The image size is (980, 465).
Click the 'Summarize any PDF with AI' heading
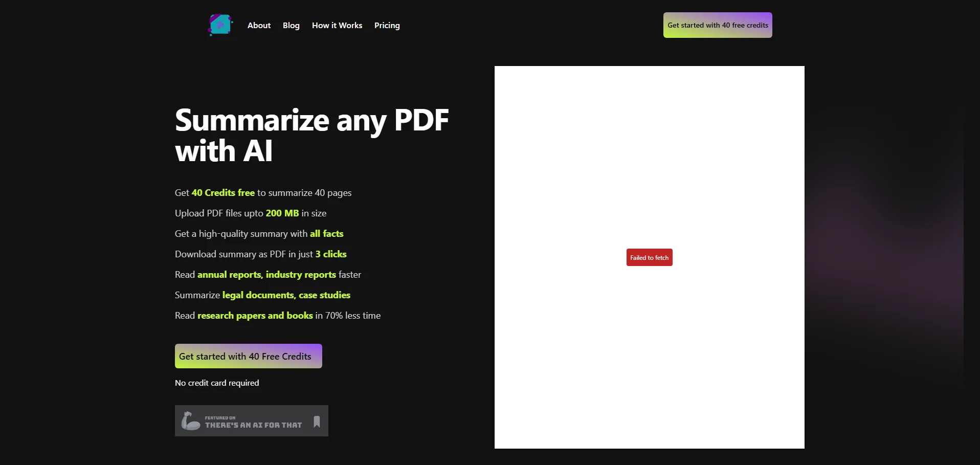(x=311, y=135)
